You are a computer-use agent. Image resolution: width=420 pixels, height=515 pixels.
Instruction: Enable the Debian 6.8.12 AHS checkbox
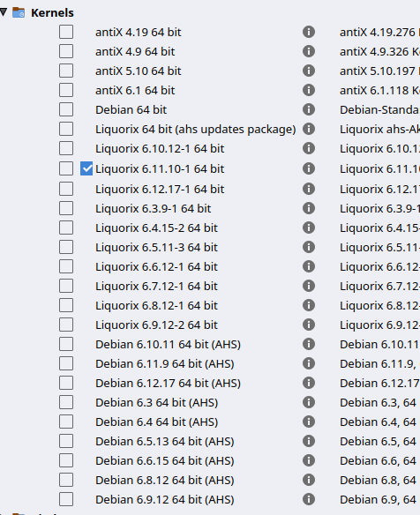[x=66, y=480]
